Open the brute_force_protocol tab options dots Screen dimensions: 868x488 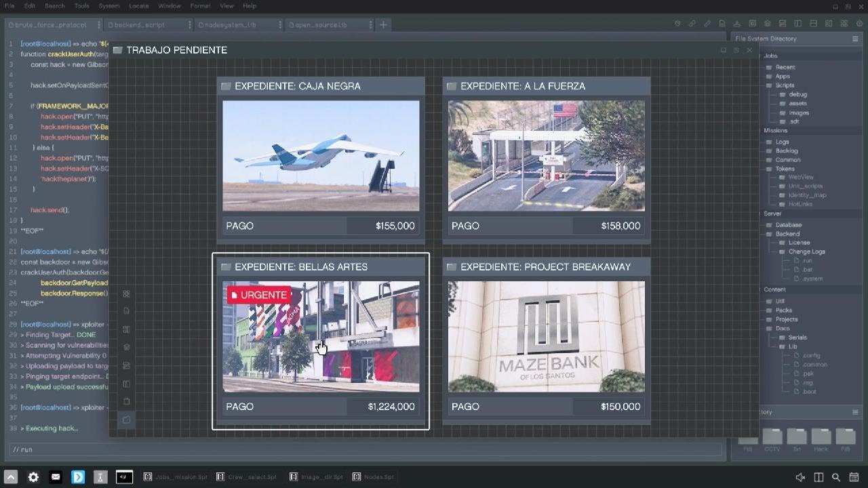pyautogui.click(x=99, y=24)
